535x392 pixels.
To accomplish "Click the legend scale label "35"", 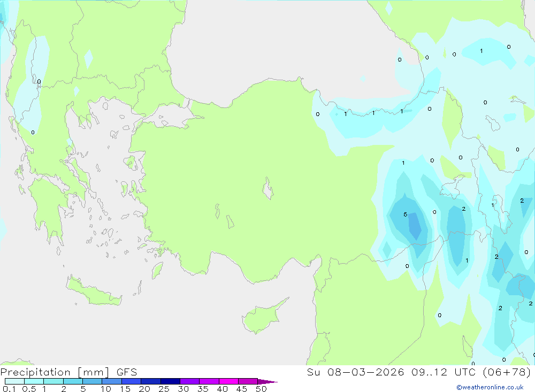I will pos(203,389).
